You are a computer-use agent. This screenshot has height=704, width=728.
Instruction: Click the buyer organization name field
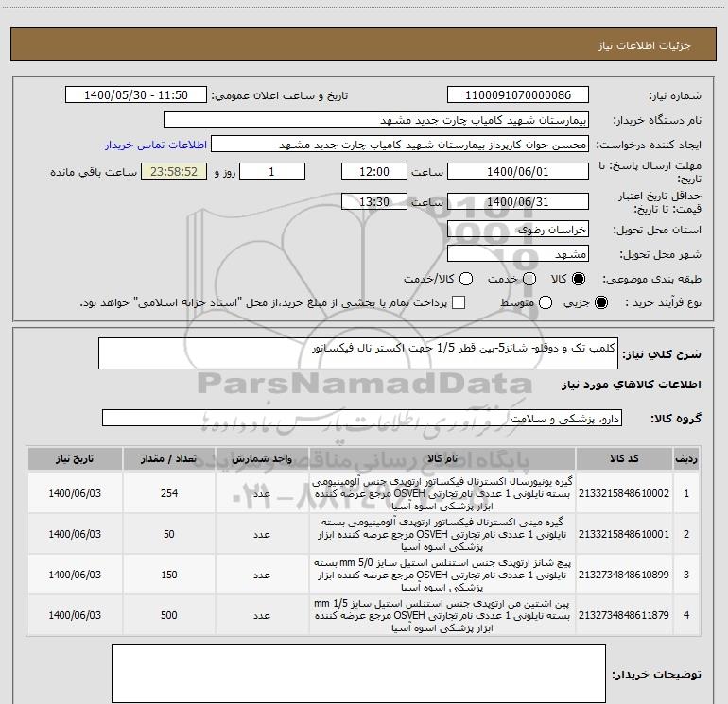[x=376, y=120]
